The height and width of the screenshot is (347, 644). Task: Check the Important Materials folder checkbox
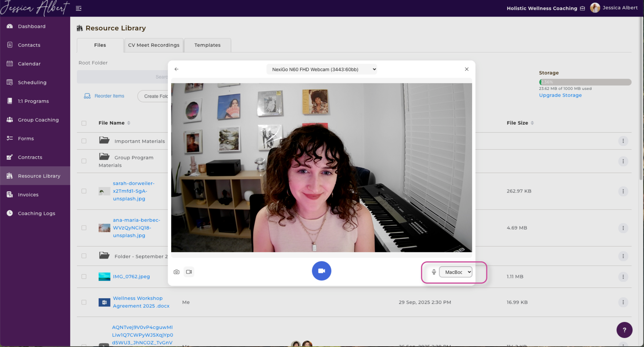tap(84, 141)
